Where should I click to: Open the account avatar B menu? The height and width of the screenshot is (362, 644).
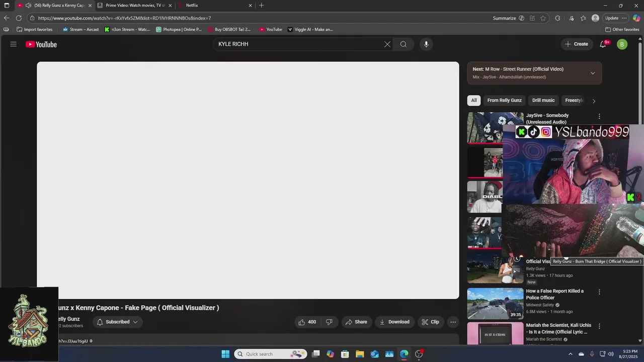[622, 44]
